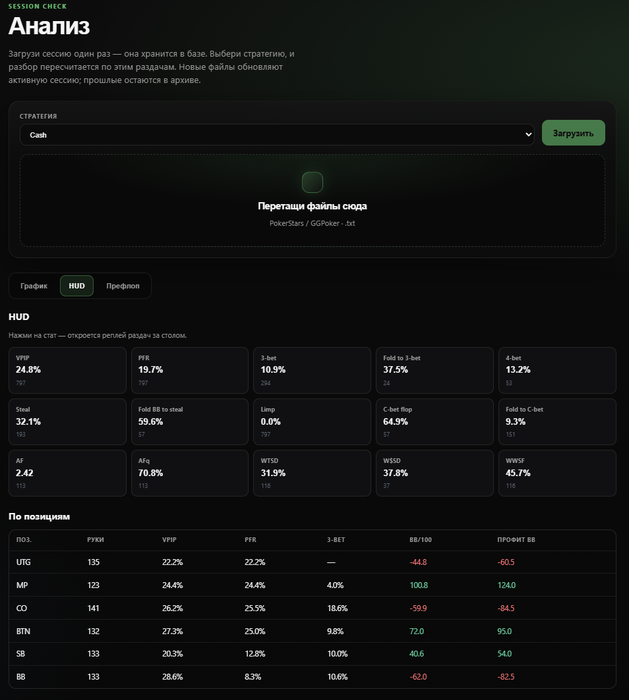Viewport: 629px width, 700px height.
Task: Click the ПРОФИТ BB column header
Action: point(516,540)
